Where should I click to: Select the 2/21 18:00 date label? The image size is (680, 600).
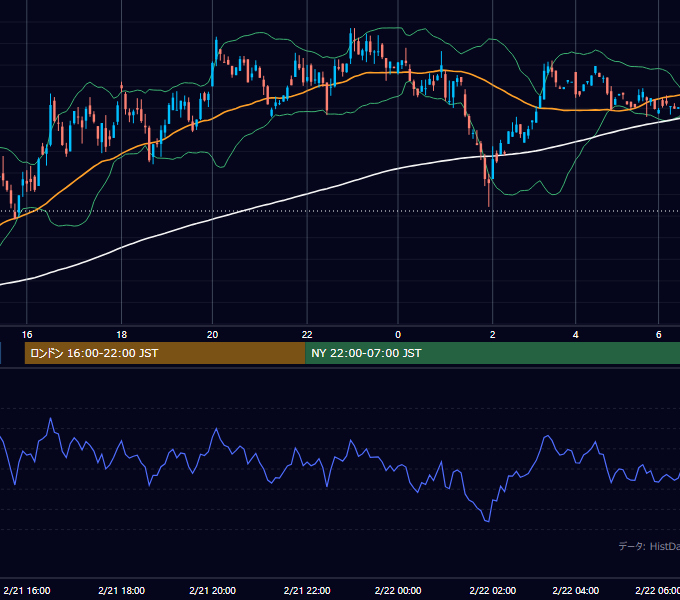[121, 590]
